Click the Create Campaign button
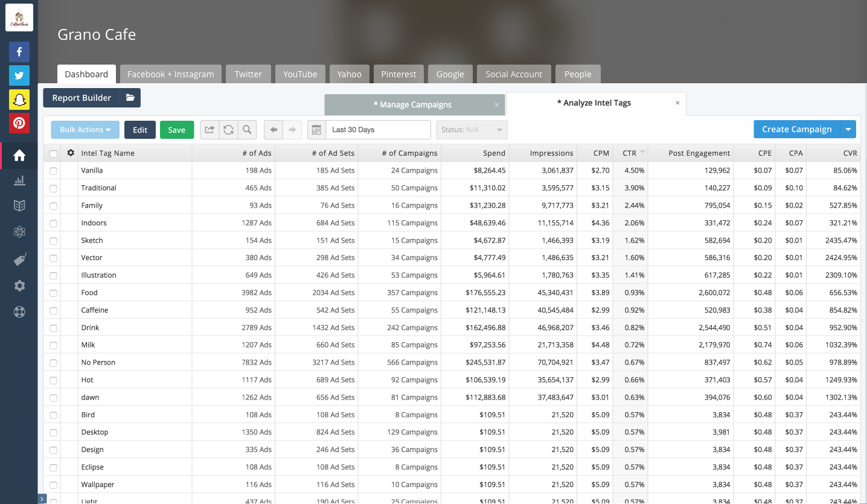 (x=797, y=129)
